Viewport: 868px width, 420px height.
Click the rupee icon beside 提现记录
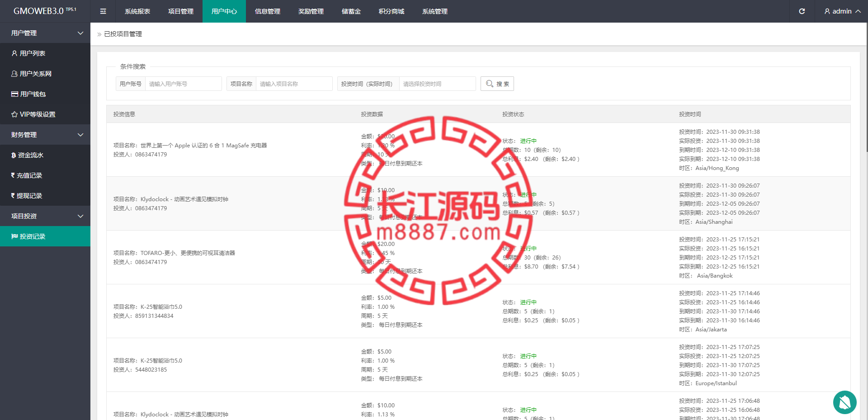click(x=13, y=196)
